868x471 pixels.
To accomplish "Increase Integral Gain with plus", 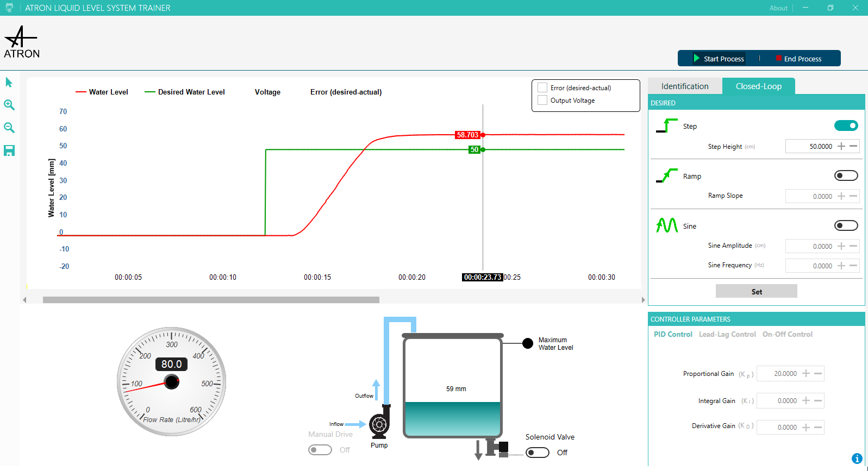I will [806, 400].
